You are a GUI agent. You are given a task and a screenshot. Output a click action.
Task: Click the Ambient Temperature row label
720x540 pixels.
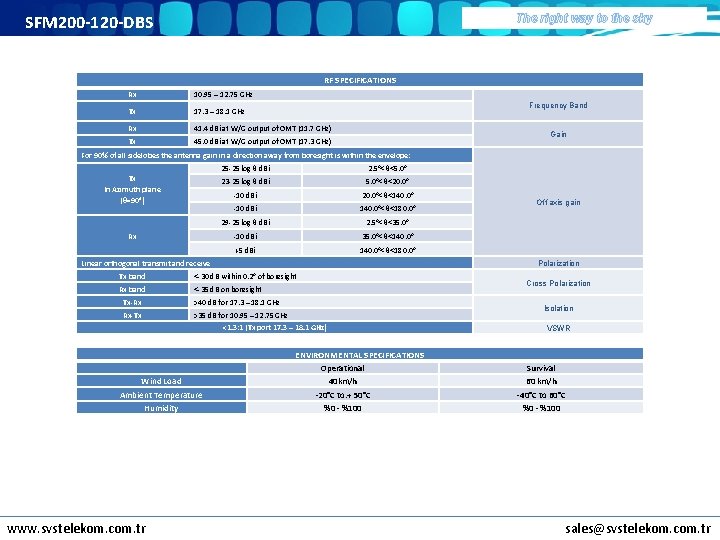pos(161,394)
